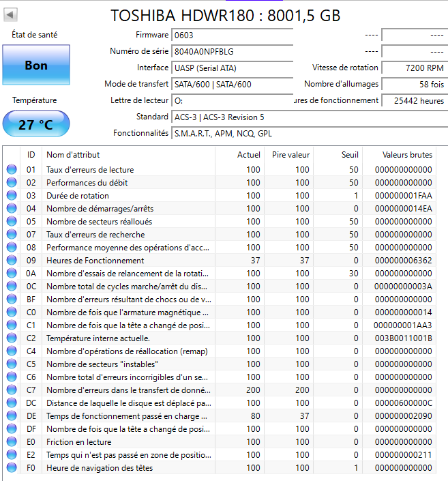This screenshot has width=448, height=481.
Task: Click the status orb for attribute C6
Action: pyautogui.click(x=12, y=377)
